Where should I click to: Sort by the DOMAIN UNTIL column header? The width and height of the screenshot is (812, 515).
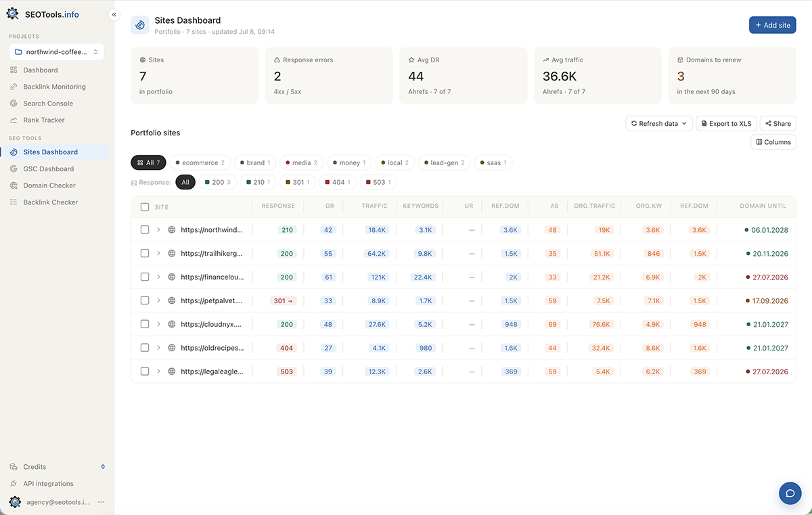coord(763,206)
